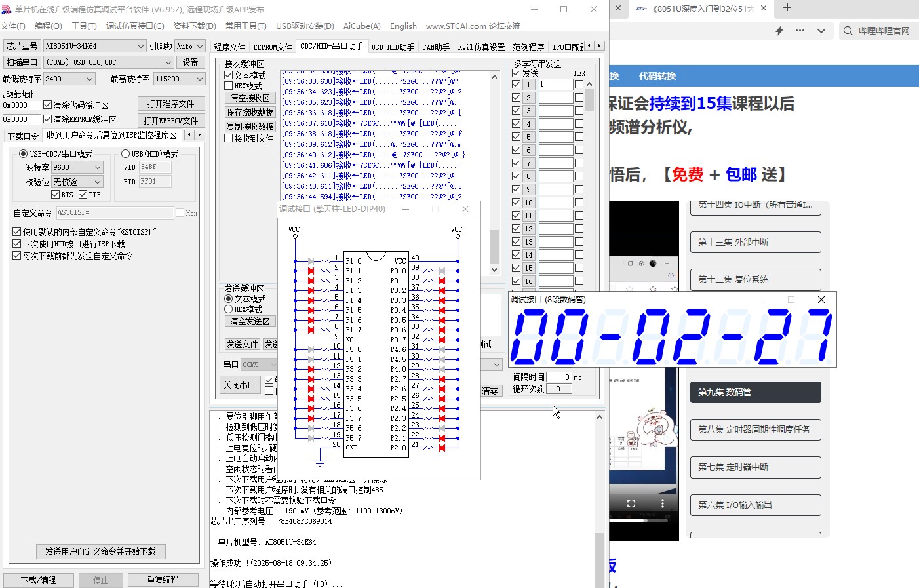Open the 校验位 无校验 dropdown

tap(77, 182)
